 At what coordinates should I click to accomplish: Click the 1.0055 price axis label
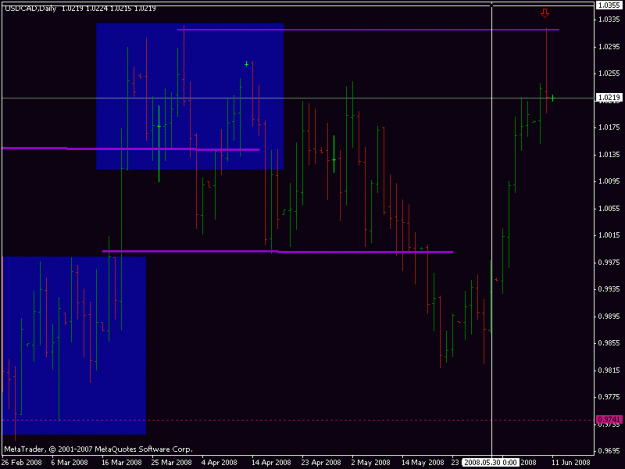click(x=609, y=208)
